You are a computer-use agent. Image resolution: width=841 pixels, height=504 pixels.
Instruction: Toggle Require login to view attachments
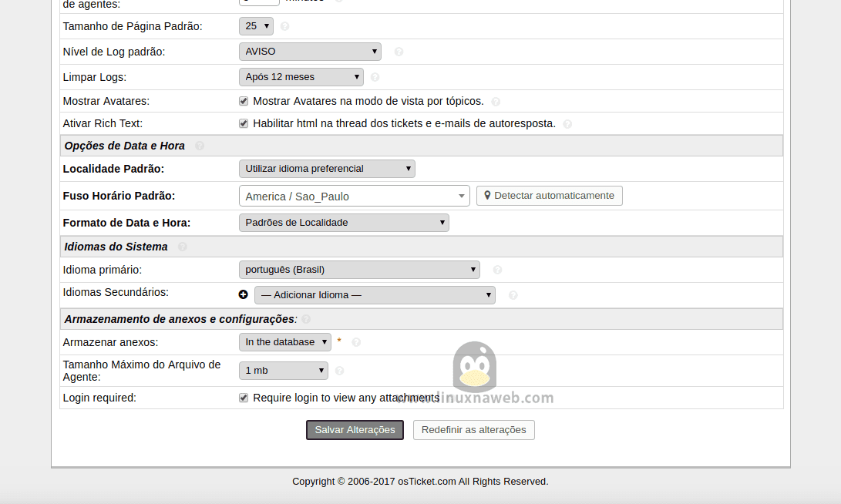(244, 398)
